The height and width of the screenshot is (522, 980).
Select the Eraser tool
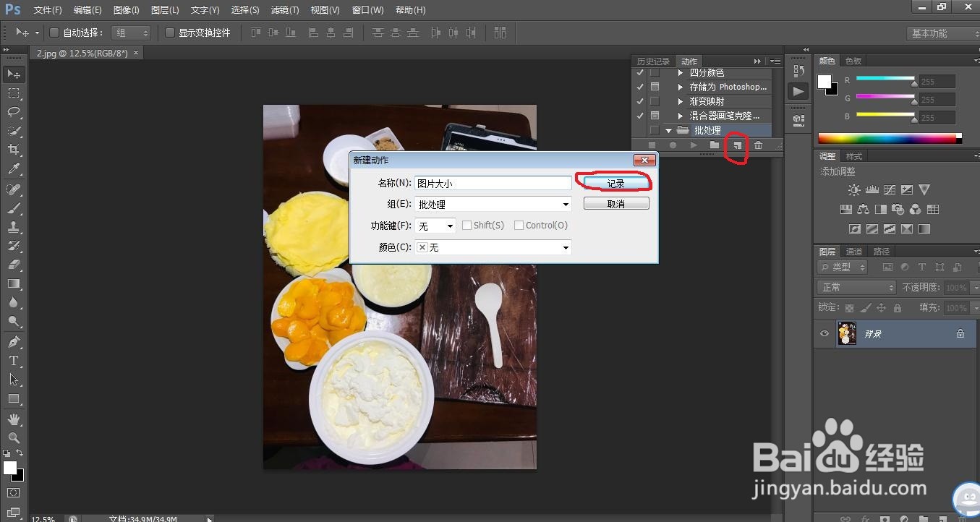[x=14, y=265]
